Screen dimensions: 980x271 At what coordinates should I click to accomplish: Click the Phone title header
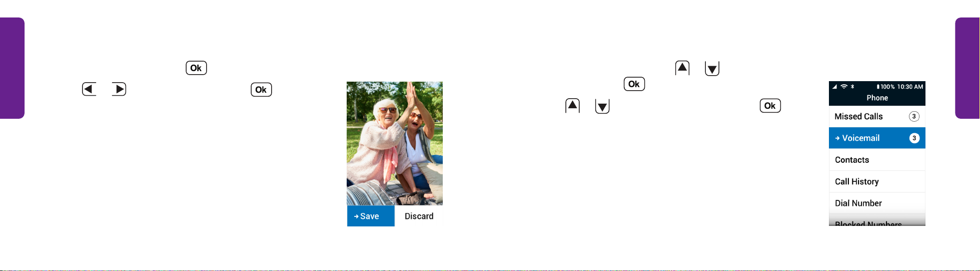click(877, 98)
